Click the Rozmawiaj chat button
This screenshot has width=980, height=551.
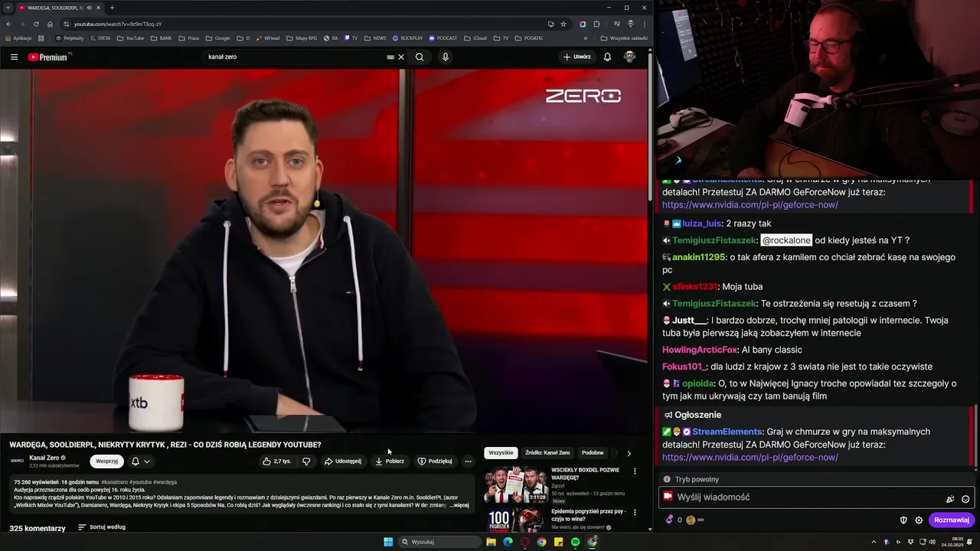point(952,520)
